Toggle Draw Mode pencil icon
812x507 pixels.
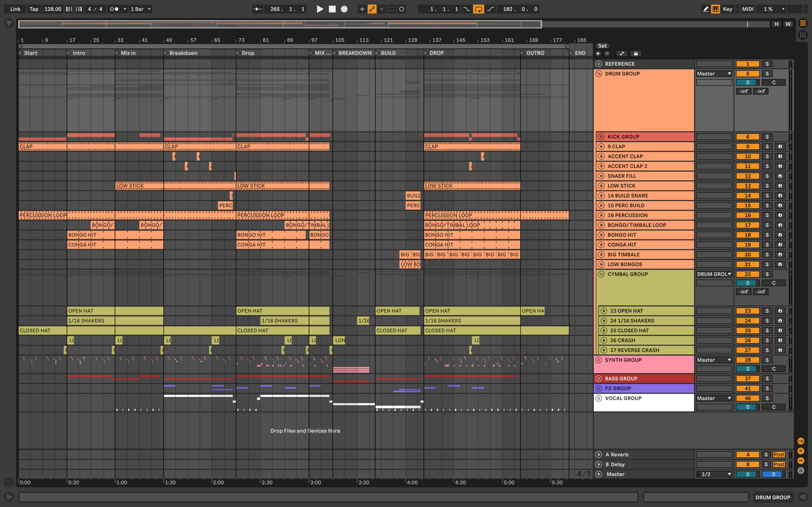click(706, 9)
